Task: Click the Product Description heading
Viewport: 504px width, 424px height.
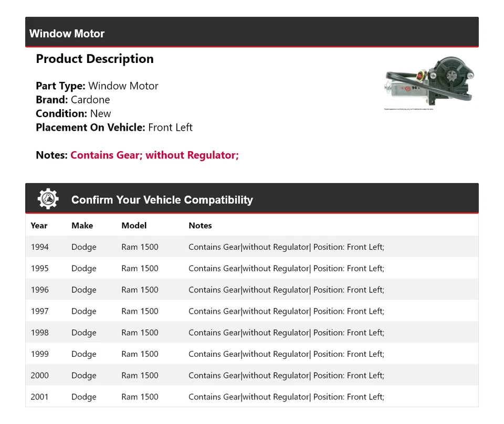Action: click(x=94, y=59)
